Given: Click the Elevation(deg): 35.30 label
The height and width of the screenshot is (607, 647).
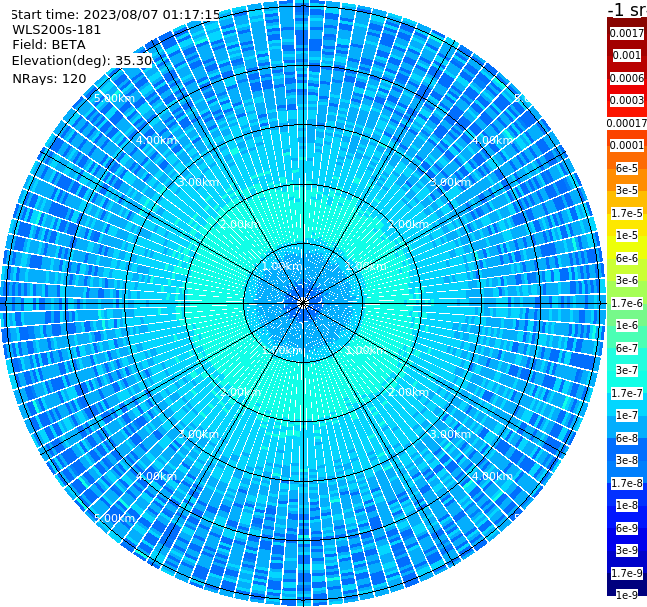Looking at the screenshot, I should pyautogui.click(x=82, y=61).
